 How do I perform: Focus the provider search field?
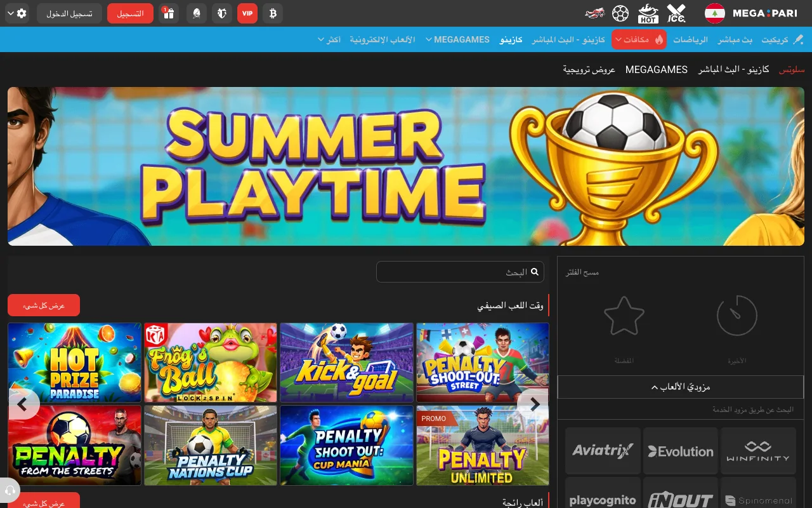(681, 410)
